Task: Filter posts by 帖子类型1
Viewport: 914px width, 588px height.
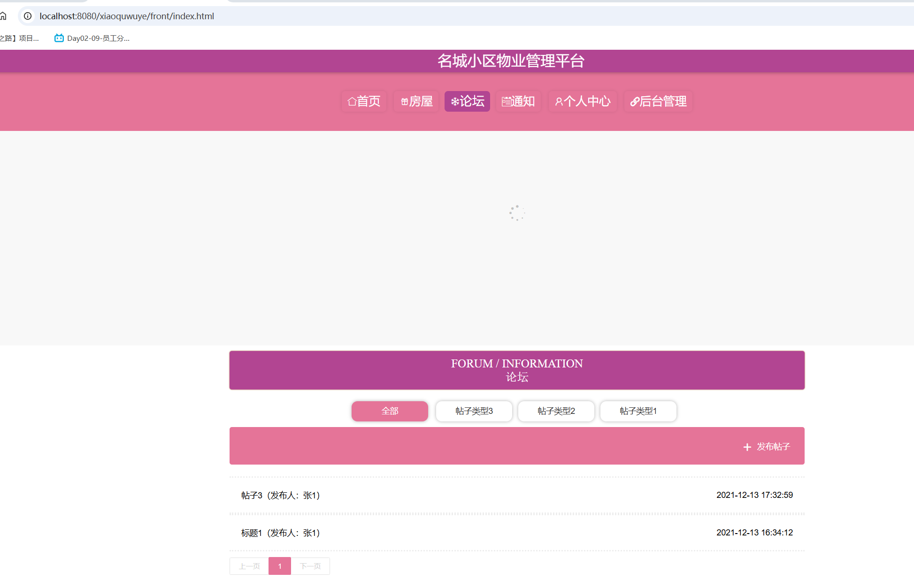Action: click(638, 411)
